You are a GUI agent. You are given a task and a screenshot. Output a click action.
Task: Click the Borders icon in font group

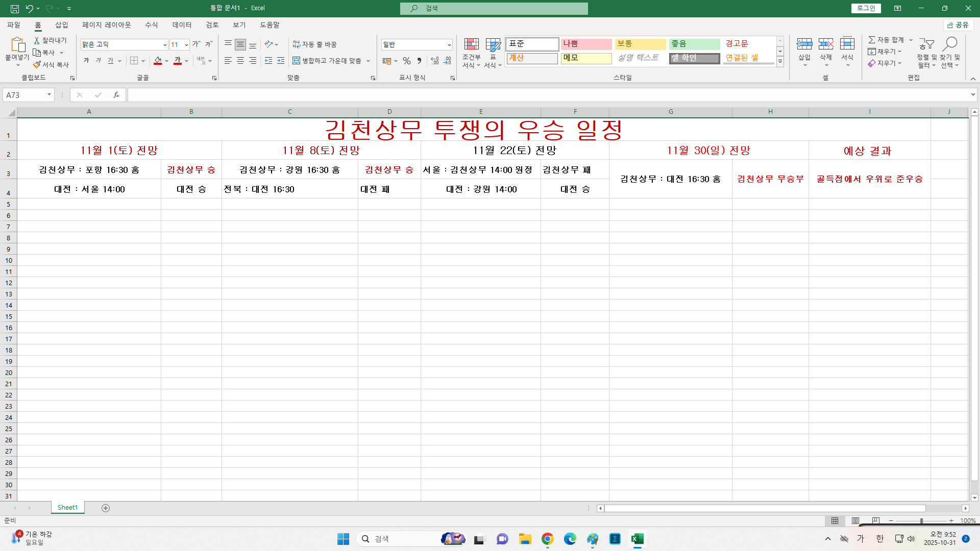tap(134, 61)
